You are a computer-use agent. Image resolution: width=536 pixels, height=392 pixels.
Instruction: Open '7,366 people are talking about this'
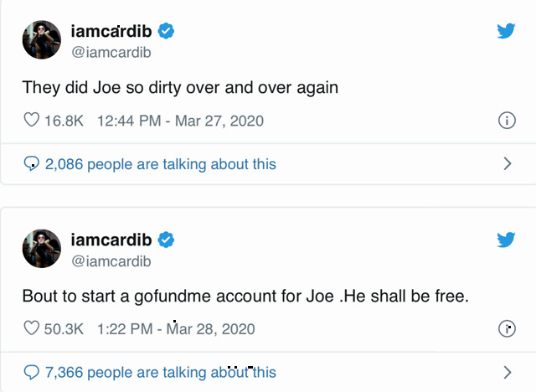[x=160, y=372]
